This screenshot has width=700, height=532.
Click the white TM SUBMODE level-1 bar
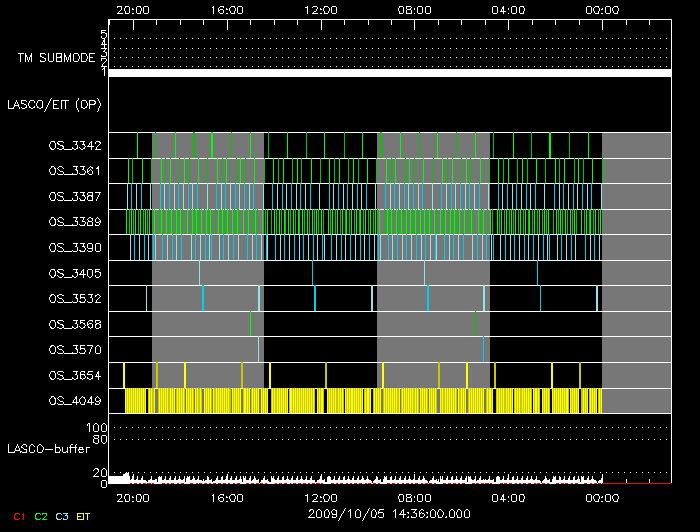point(390,73)
